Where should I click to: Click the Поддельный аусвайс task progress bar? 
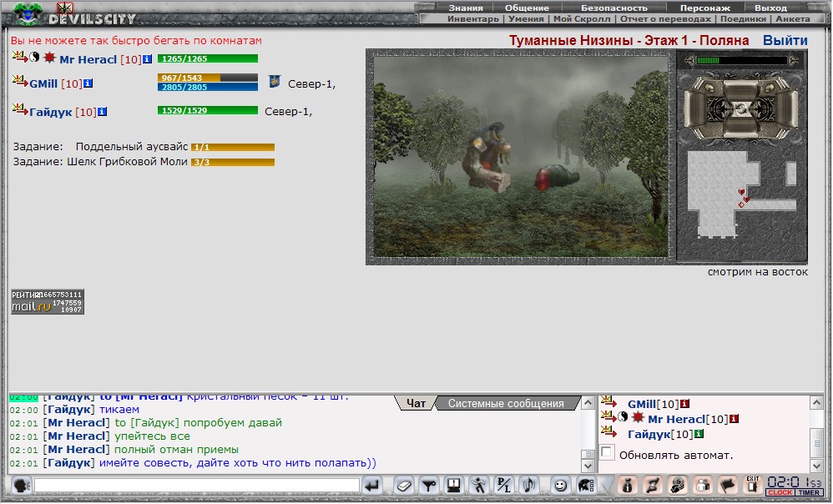point(233,147)
